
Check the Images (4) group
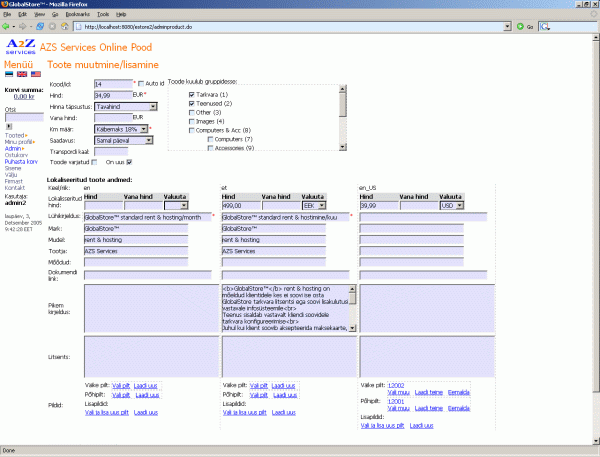pyautogui.click(x=192, y=121)
